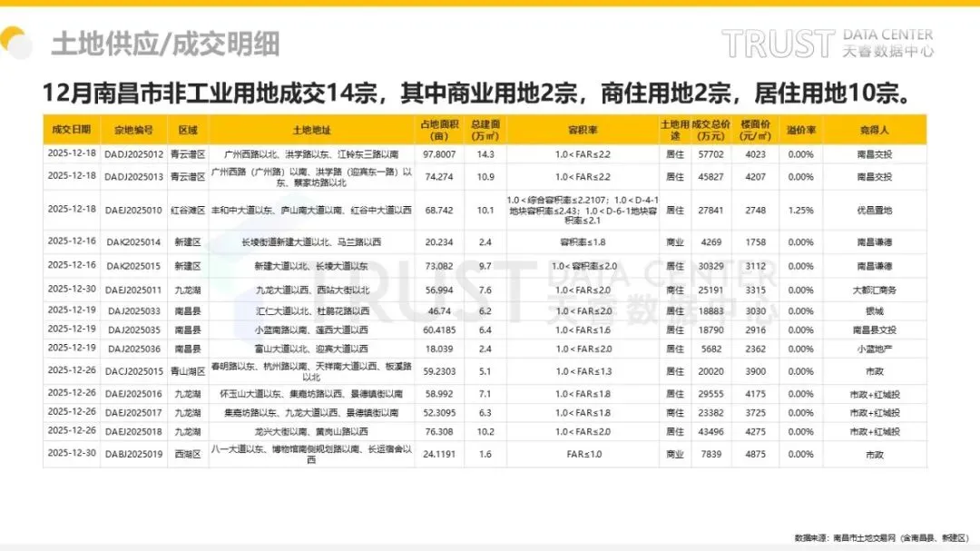Viewport: 980px width, 551px height.
Task: Click the '红谷滩区' district cell
Action: click(188, 211)
